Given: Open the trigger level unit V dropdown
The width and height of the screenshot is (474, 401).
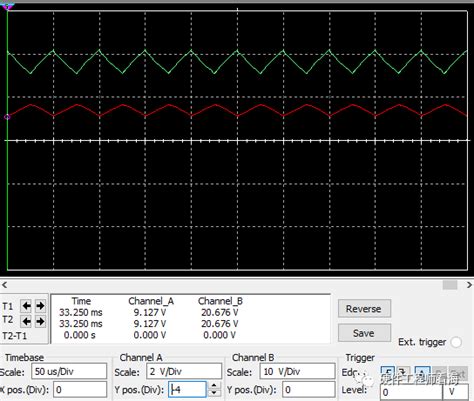Looking at the screenshot, I should pyautogui.click(x=456, y=392).
